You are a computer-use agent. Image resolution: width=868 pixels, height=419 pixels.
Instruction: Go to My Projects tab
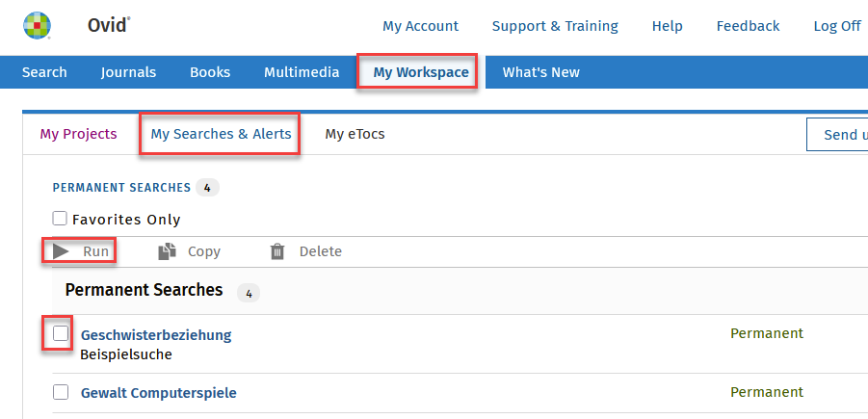(78, 134)
